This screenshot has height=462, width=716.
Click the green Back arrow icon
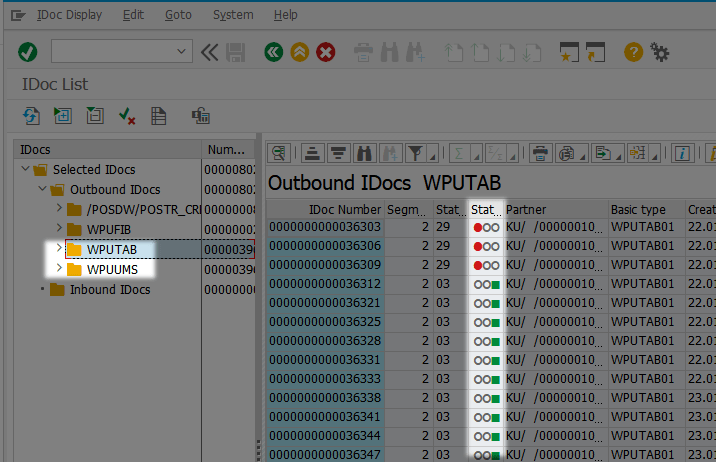pyautogui.click(x=273, y=51)
